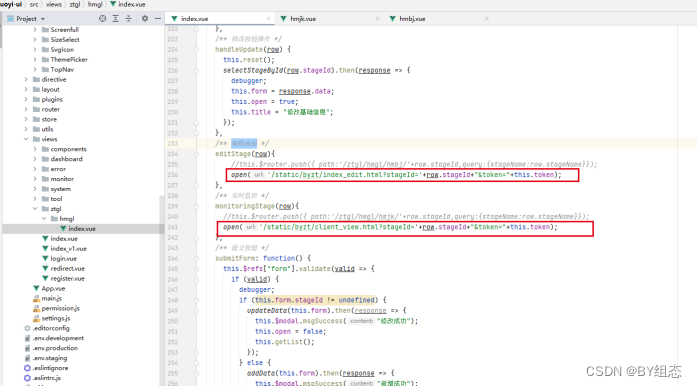697x387 pixels.
Task: Fold editStage method at line 234 gutter
Action: coord(196,154)
